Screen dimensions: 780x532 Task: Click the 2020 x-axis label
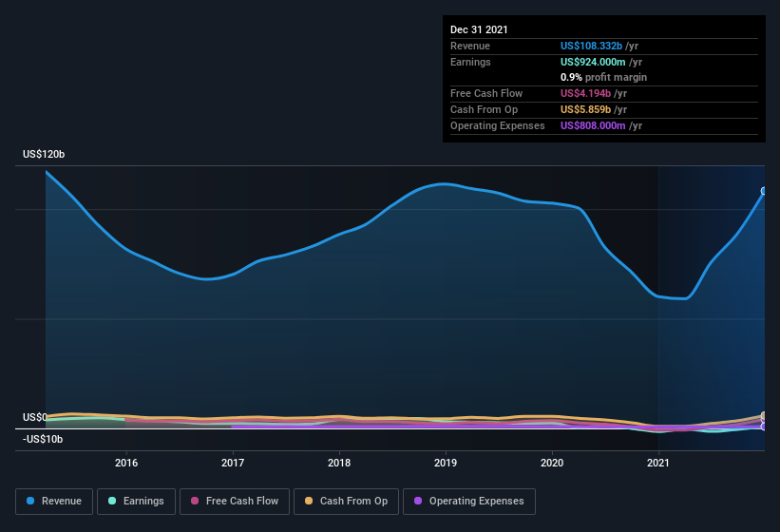552,463
